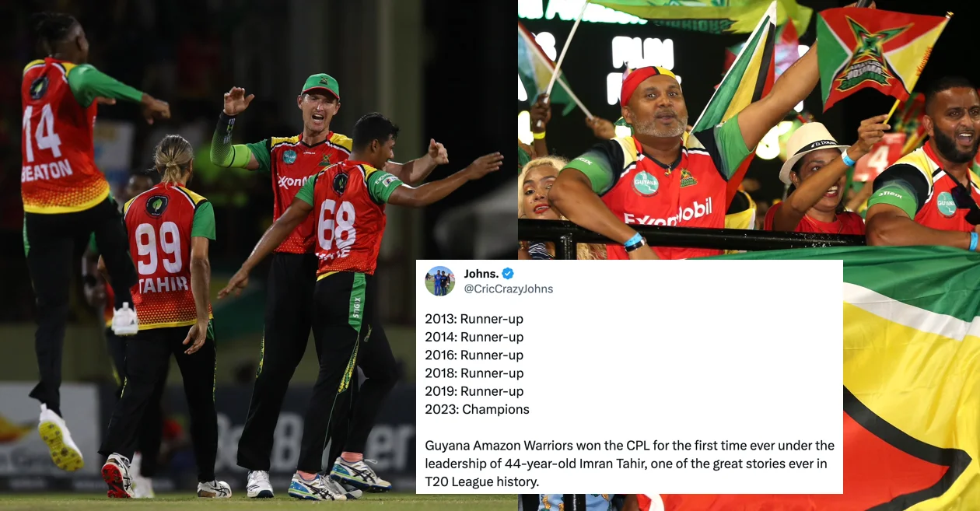The image size is (980, 511).
Task: Click the red bandana on the fan's head
Action: [x=649, y=79]
